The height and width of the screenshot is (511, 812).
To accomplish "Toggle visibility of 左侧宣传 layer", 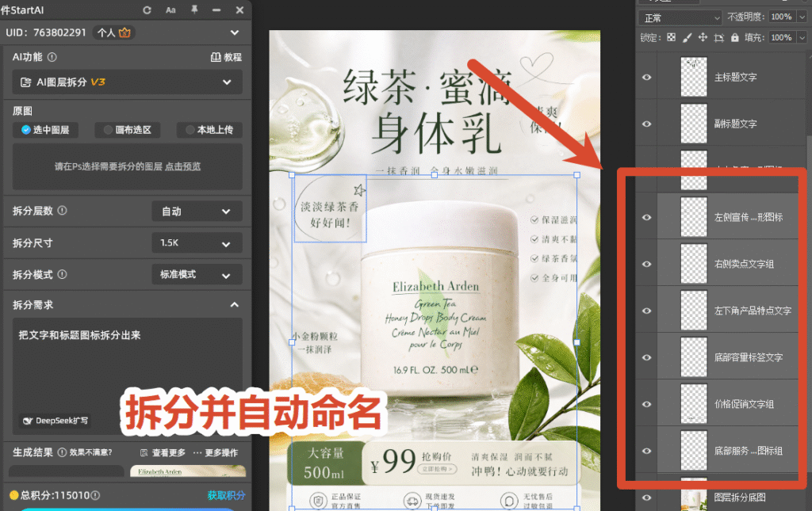I will point(647,217).
